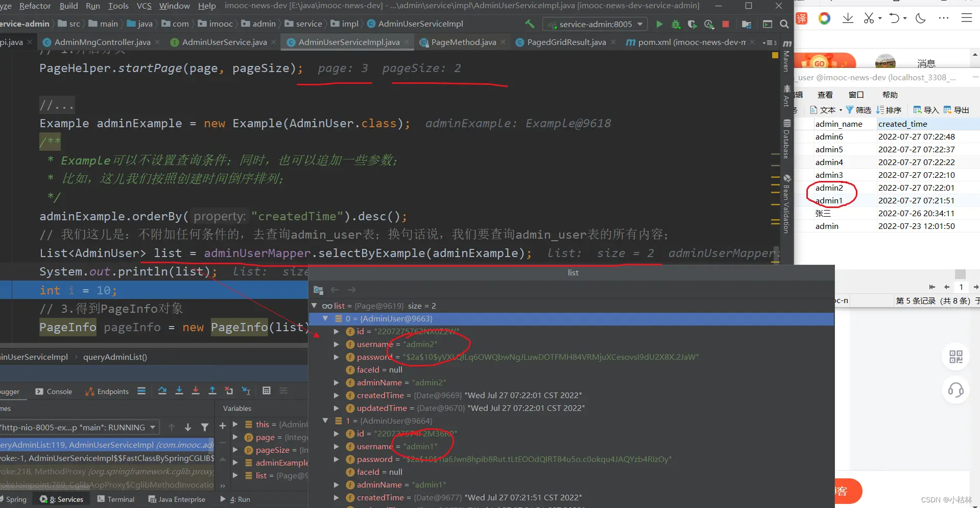Screen dimensions: 980x508
Task: Open the thread selector dropdown showing RUNNING
Action: pos(79,427)
